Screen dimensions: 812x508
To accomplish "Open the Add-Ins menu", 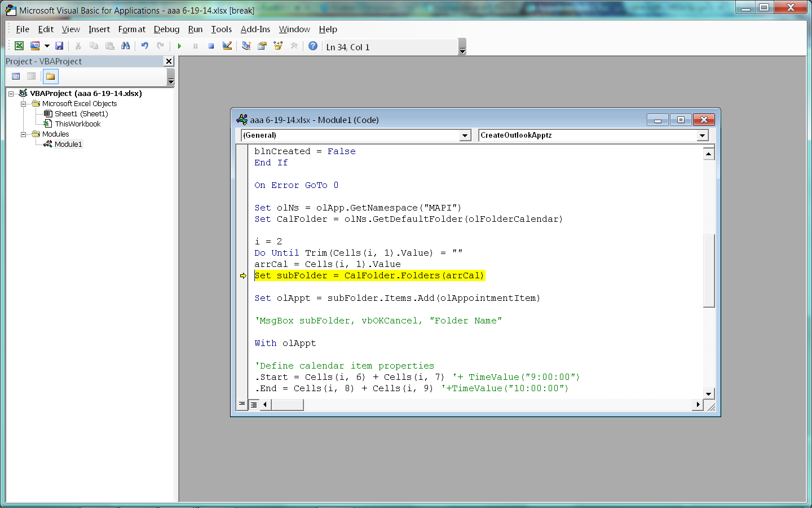I will coord(255,29).
